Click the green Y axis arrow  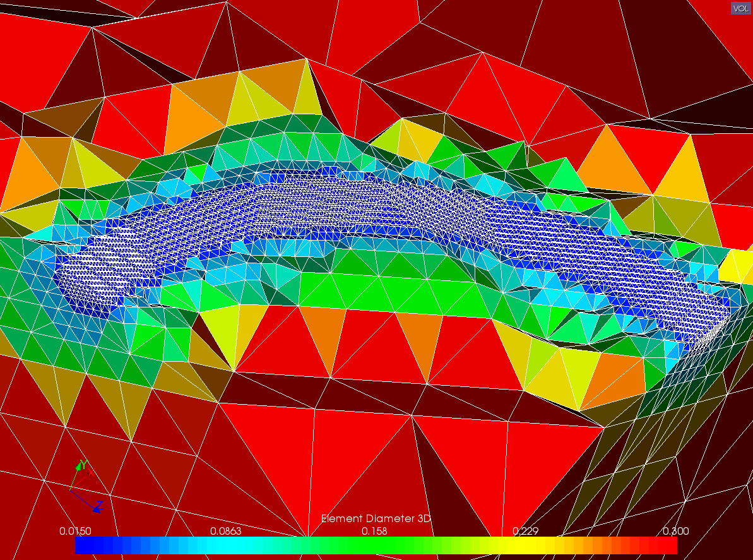click(79, 467)
